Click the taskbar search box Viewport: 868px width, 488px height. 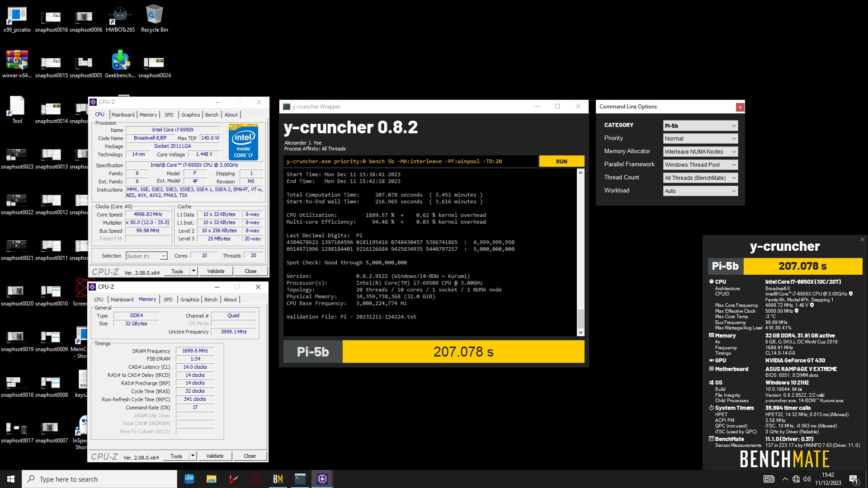coord(99,479)
